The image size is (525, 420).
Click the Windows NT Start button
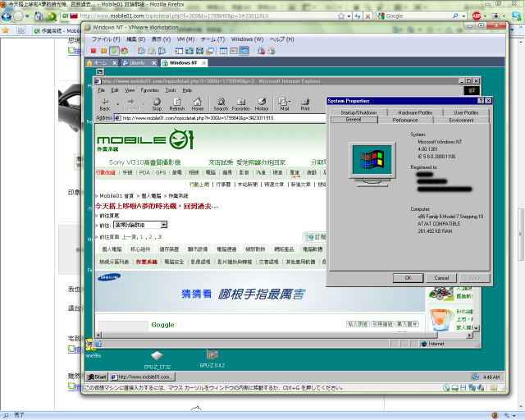(x=97, y=377)
